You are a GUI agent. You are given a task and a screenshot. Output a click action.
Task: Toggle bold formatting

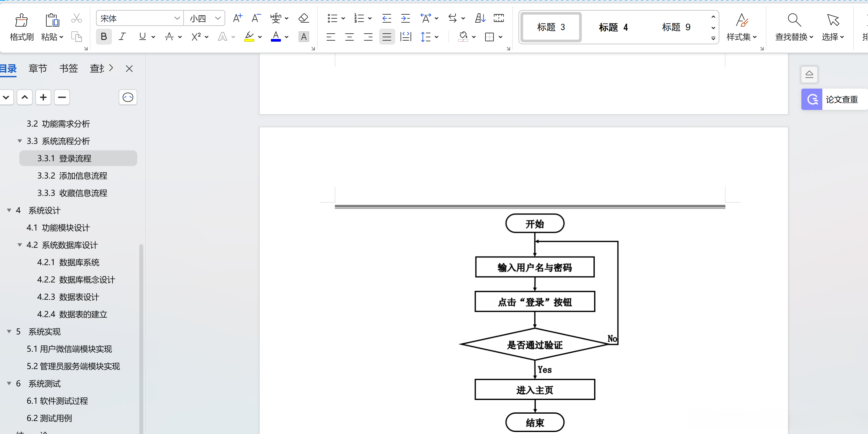[x=104, y=37]
